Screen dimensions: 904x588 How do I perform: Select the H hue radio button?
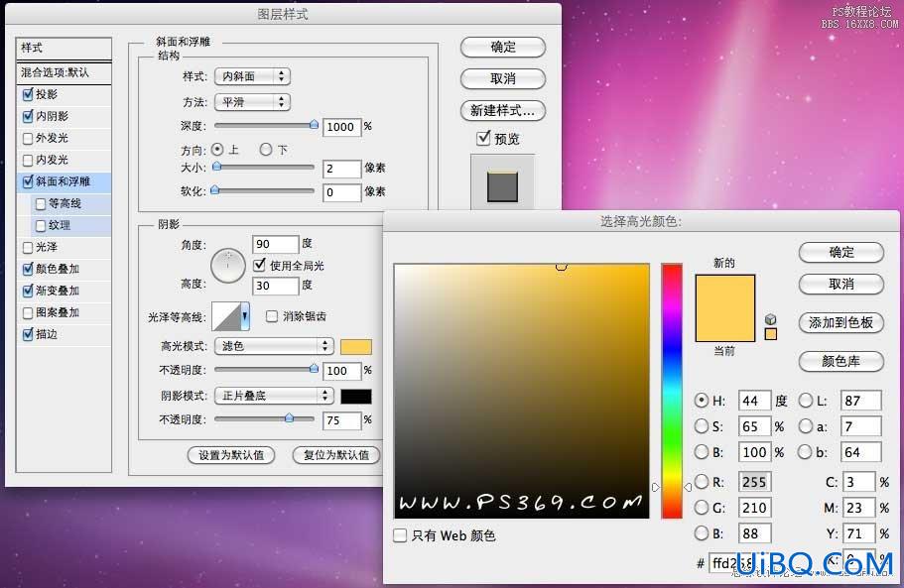[x=701, y=401]
